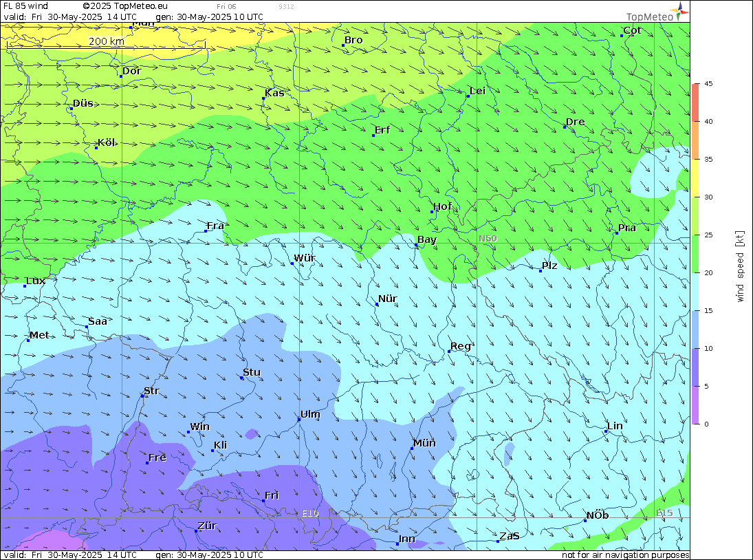This screenshot has width=753, height=560.
Task: Click the Dor city label
Action: click(x=131, y=71)
